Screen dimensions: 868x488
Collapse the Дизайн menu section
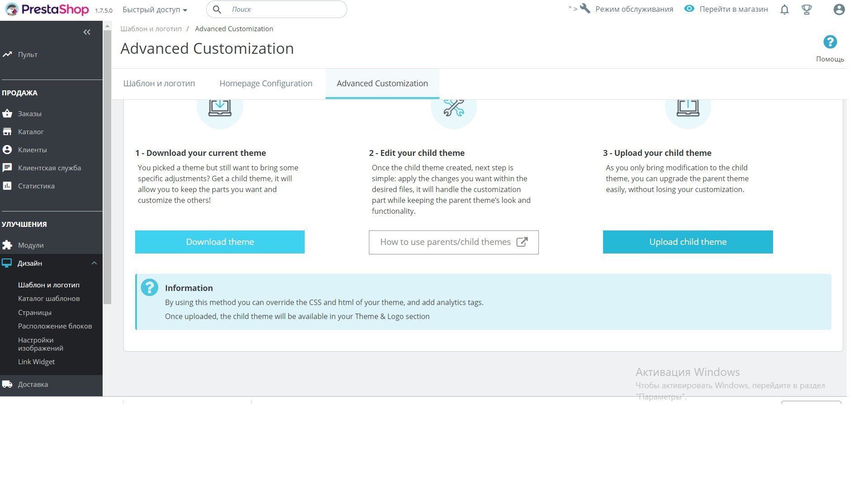tap(94, 263)
